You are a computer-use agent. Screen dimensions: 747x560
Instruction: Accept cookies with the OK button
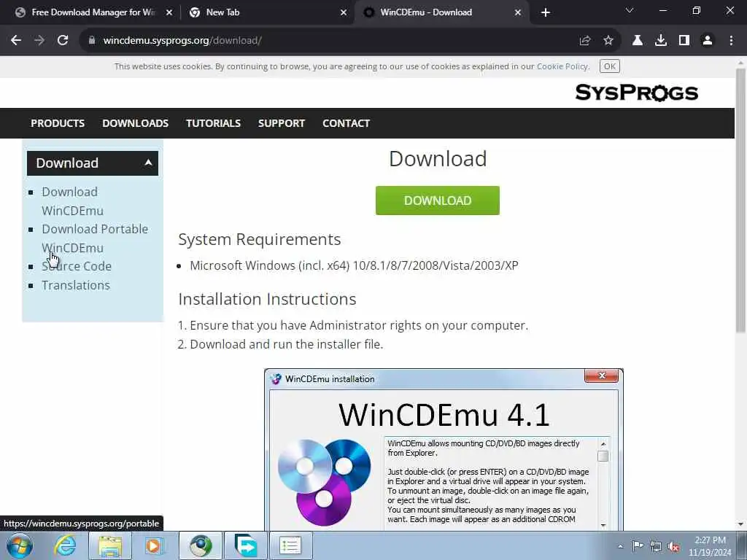[x=610, y=66]
